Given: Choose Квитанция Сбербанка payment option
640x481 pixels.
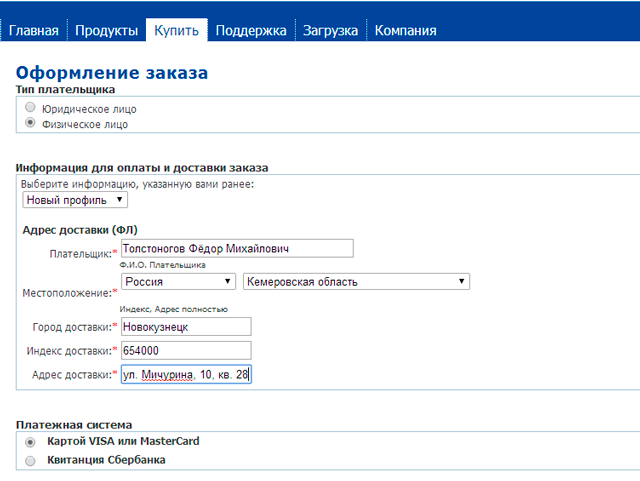Looking at the screenshot, I should pyautogui.click(x=31, y=460).
